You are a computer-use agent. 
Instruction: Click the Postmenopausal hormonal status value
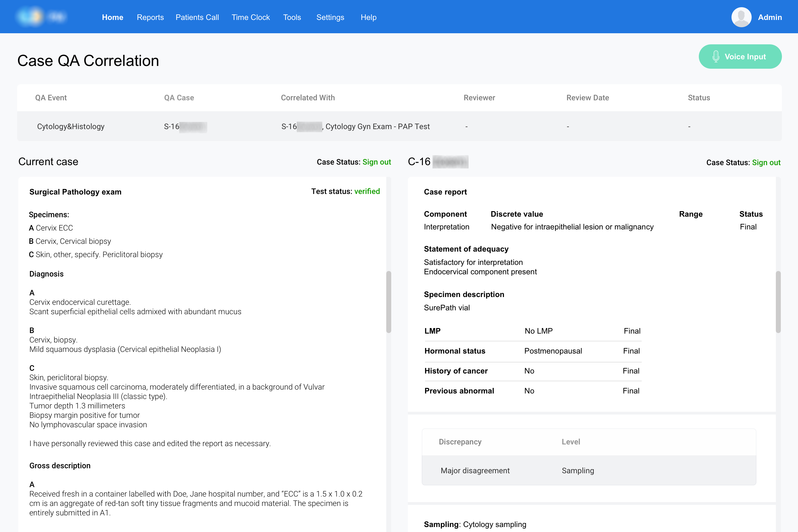553,351
